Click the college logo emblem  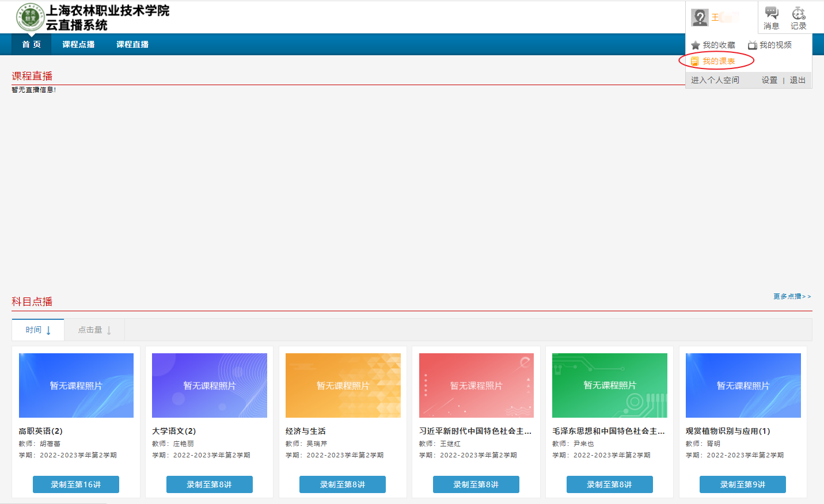[x=30, y=17]
